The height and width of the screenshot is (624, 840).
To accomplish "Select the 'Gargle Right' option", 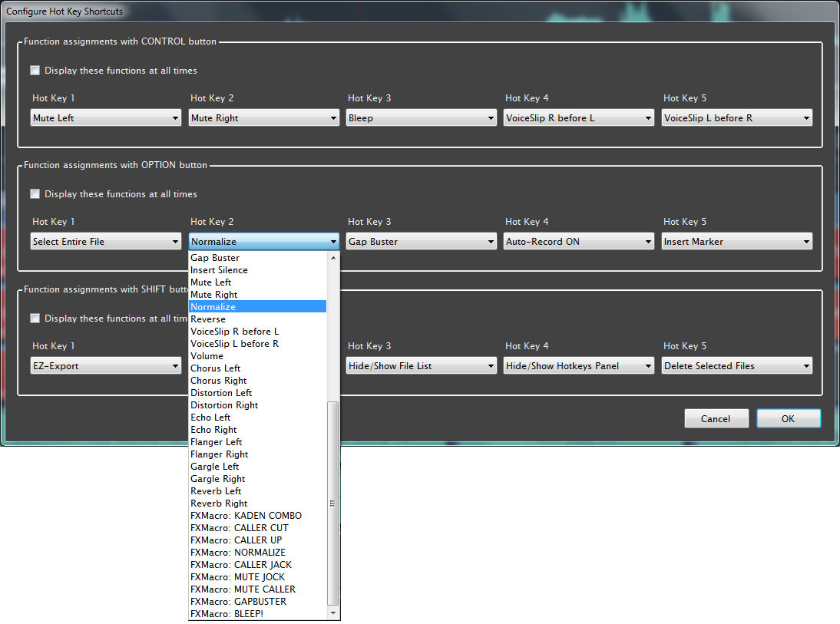I will tap(258, 480).
